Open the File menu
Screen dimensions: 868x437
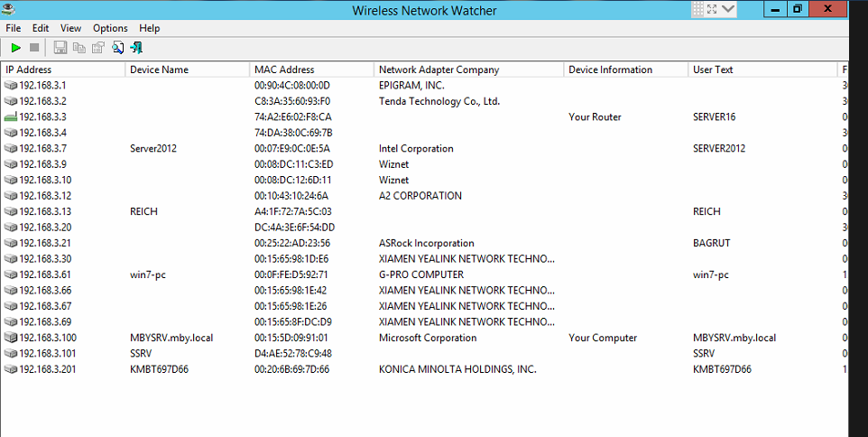click(14, 28)
